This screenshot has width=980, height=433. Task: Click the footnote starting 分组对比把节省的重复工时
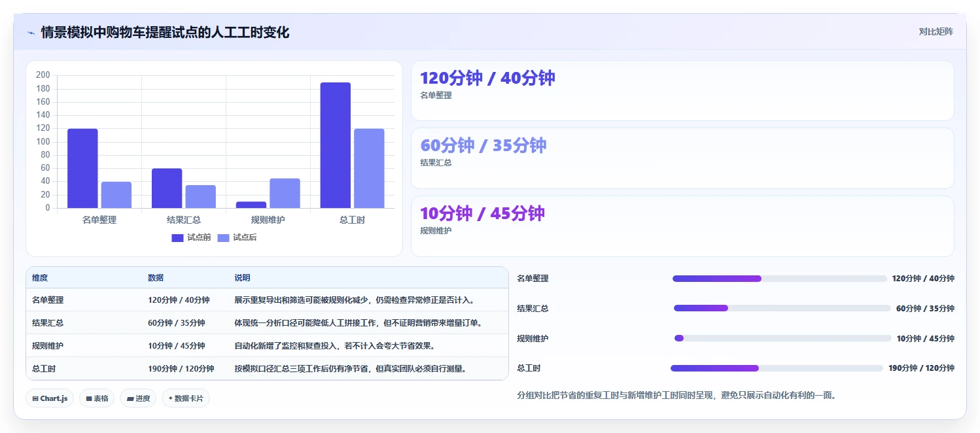(x=677, y=396)
